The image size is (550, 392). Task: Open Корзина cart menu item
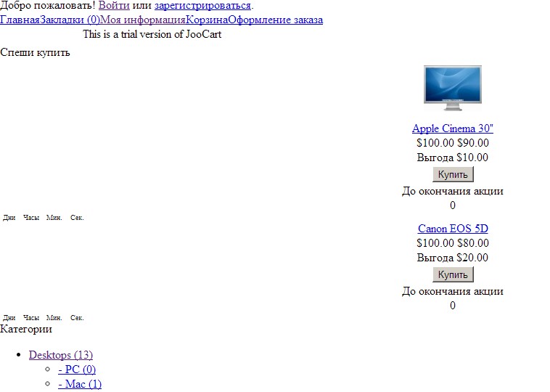(207, 20)
